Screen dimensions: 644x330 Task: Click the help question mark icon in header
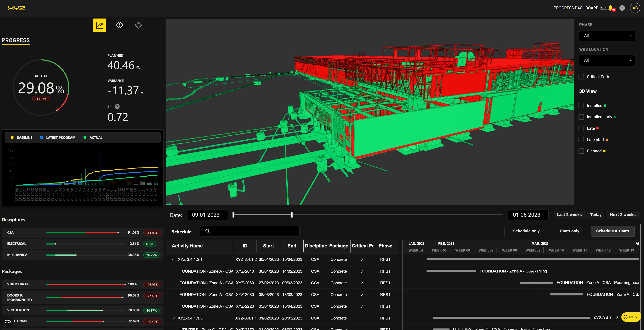coord(622,8)
